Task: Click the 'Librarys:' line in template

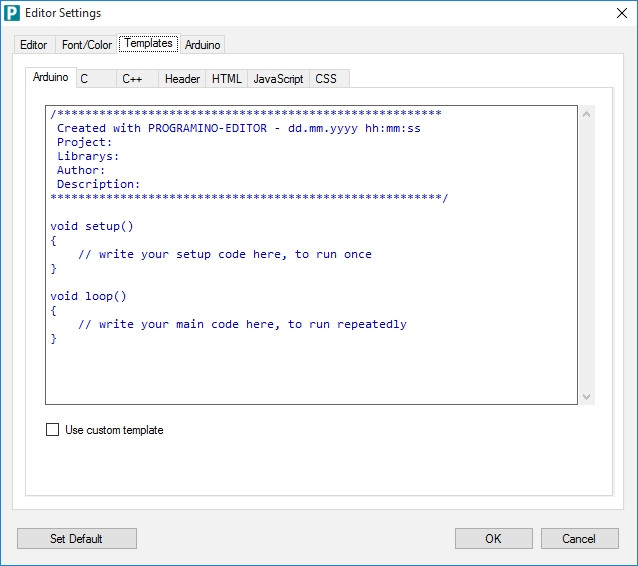Action: [88, 156]
